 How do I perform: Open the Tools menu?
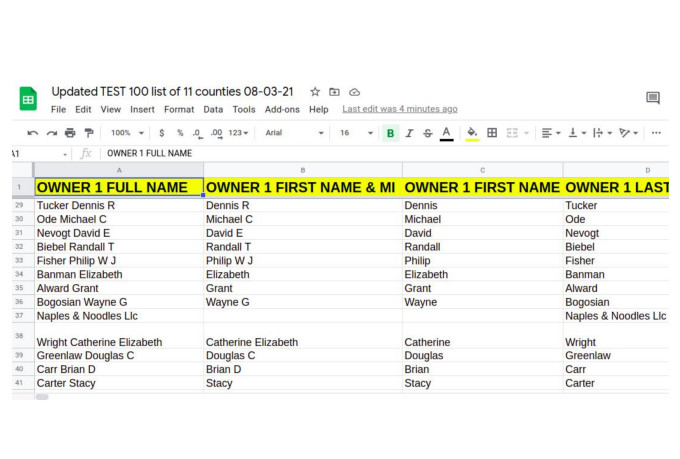[244, 109]
